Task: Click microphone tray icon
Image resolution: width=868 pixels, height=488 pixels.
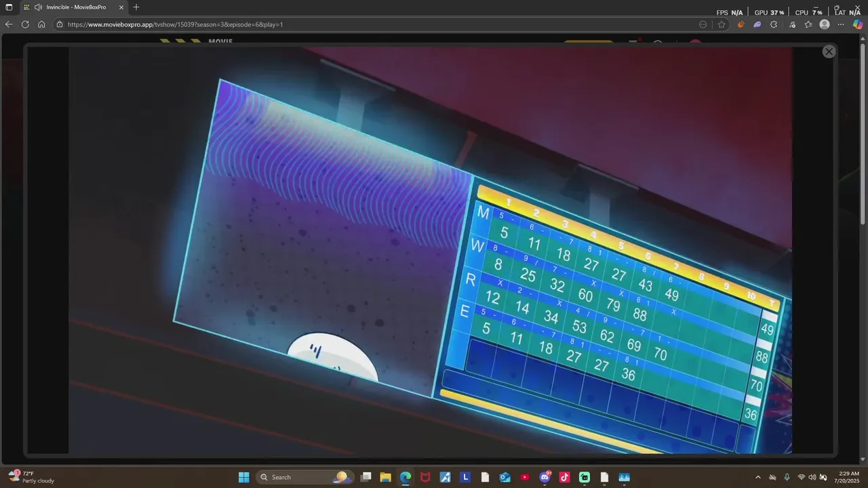Action: pyautogui.click(x=787, y=477)
